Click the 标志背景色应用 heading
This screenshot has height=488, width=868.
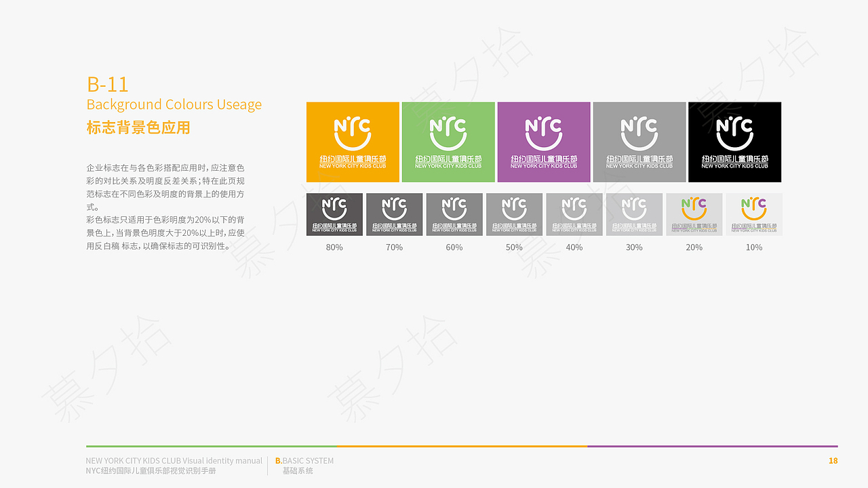pyautogui.click(x=138, y=127)
